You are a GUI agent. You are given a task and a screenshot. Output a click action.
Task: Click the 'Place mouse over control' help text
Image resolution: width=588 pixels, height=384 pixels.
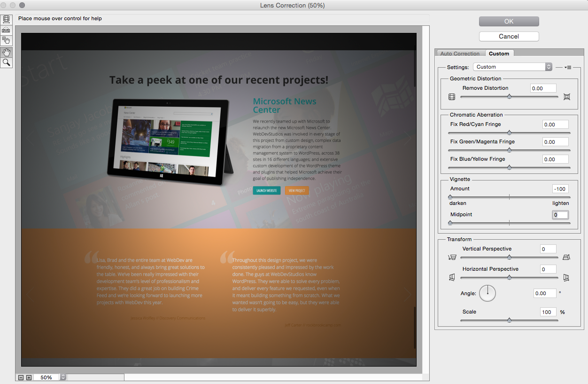(x=60, y=18)
